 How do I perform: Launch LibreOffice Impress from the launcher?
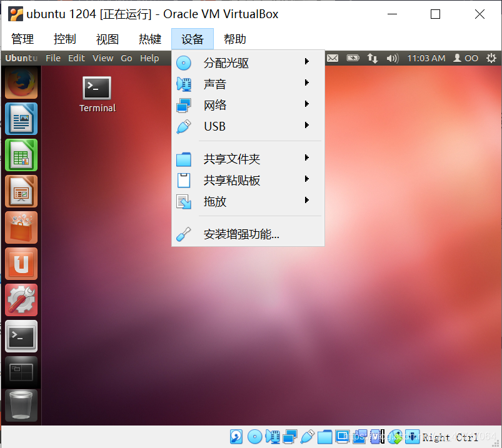tap(21, 191)
